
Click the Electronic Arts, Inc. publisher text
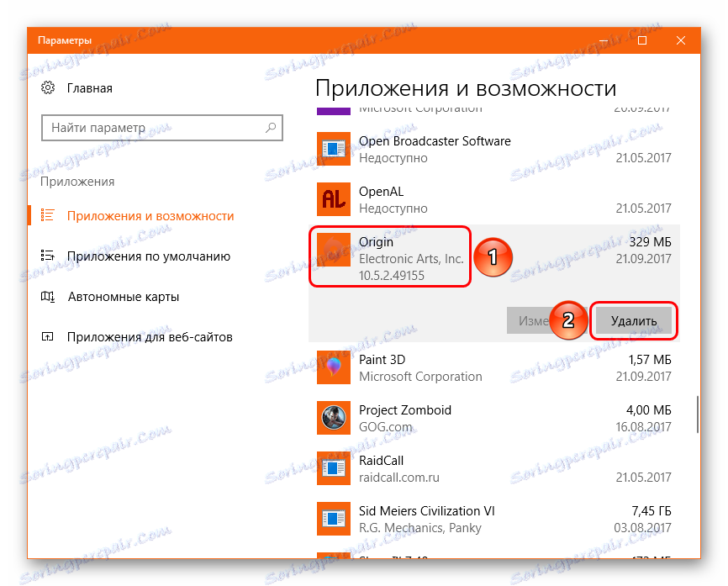(x=411, y=259)
